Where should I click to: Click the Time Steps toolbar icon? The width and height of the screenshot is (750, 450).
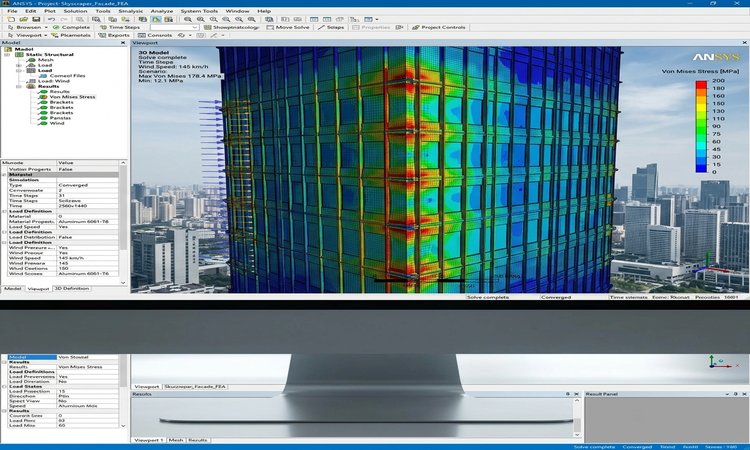coord(103,27)
